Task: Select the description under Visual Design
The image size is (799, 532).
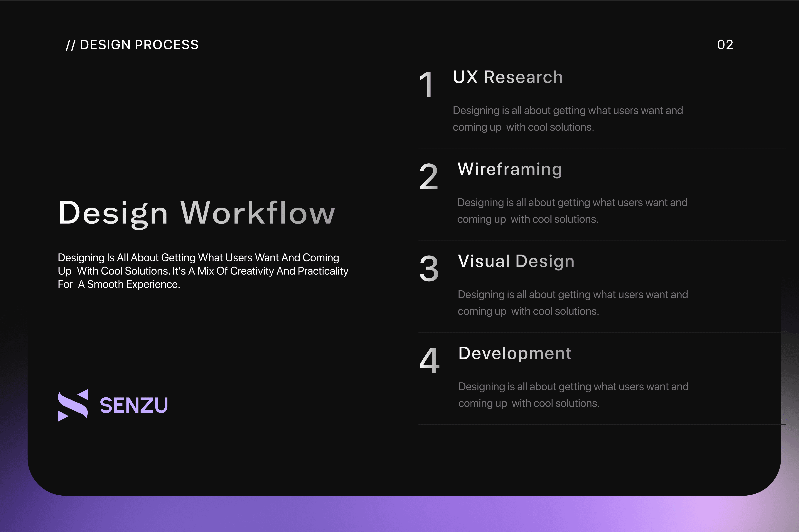Action: pyautogui.click(x=573, y=303)
